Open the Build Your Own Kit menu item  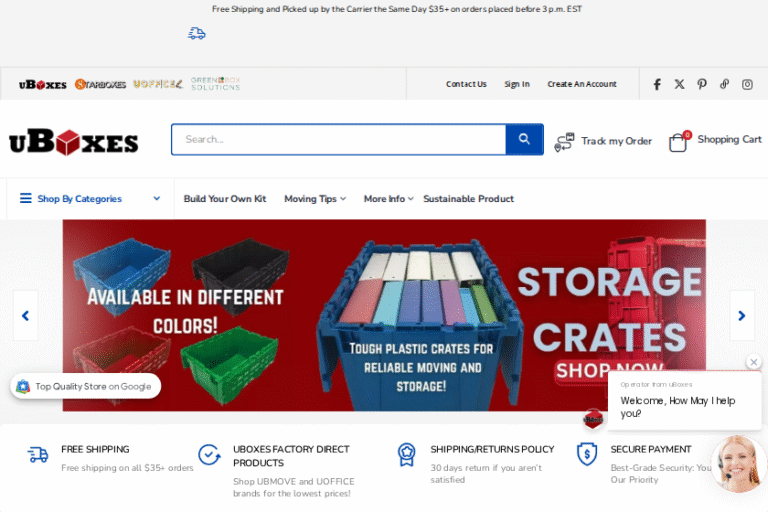pyautogui.click(x=225, y=199)
